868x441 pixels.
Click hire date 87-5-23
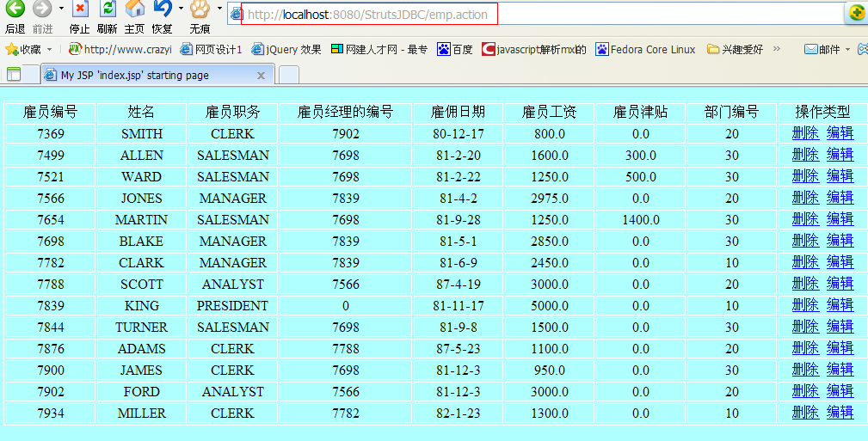pos(459,349)
